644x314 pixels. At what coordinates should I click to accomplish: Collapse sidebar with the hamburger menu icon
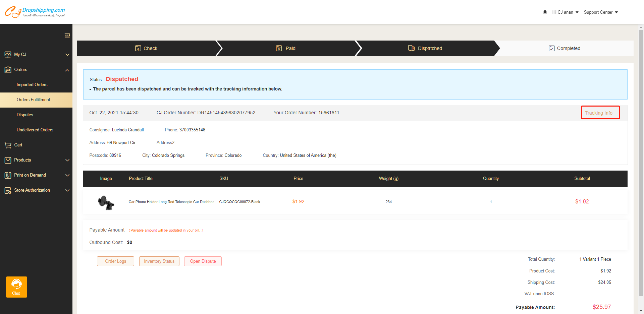pos(67,35)
